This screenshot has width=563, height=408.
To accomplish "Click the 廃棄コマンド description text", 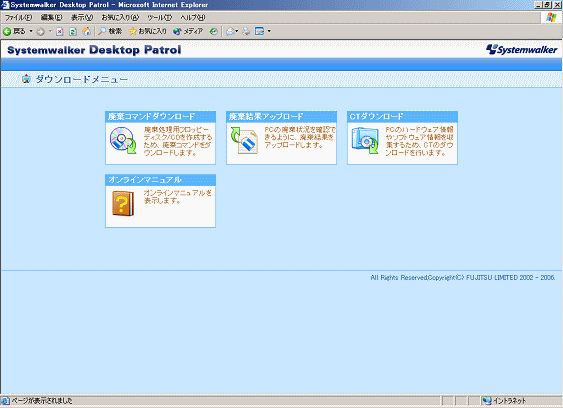I will tap(178, 141).
